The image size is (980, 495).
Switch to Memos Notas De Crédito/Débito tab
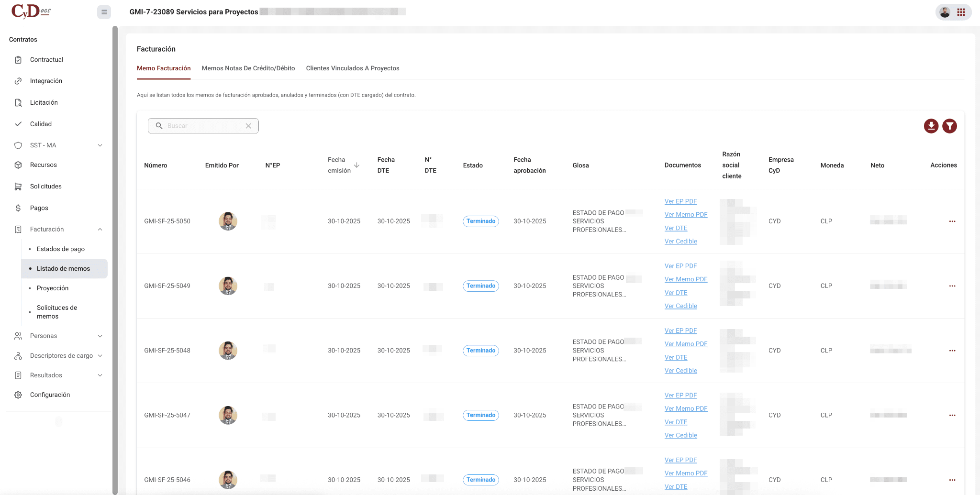[248, 68]
